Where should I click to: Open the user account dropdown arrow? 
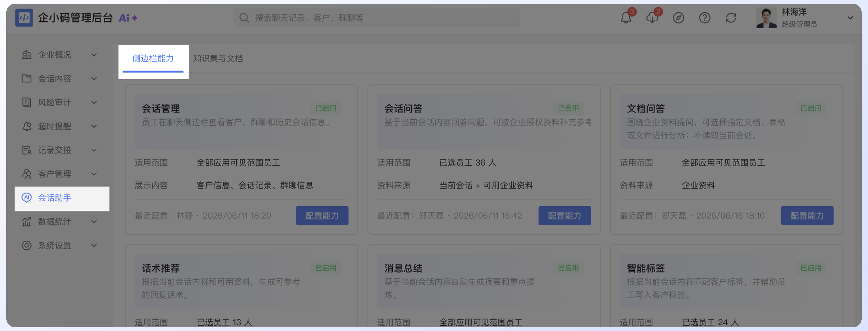(x=850, y=18)
